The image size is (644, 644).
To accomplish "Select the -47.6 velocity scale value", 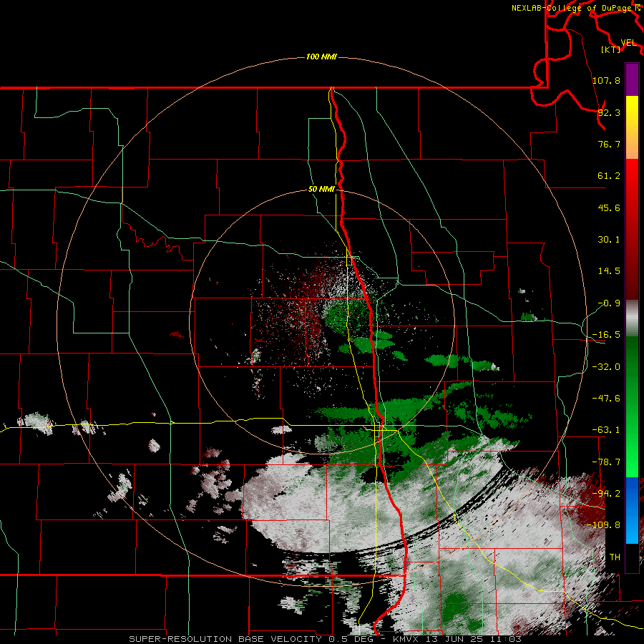I will (x=606, y=399).
